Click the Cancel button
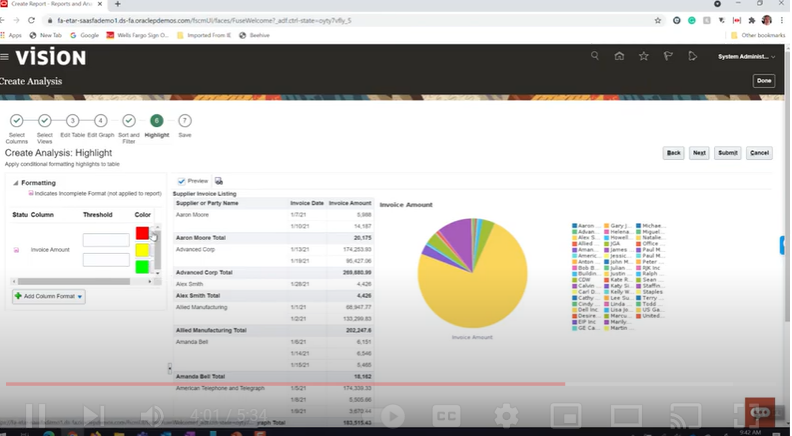This screenshot has width=792, height=436. [759, 153]
